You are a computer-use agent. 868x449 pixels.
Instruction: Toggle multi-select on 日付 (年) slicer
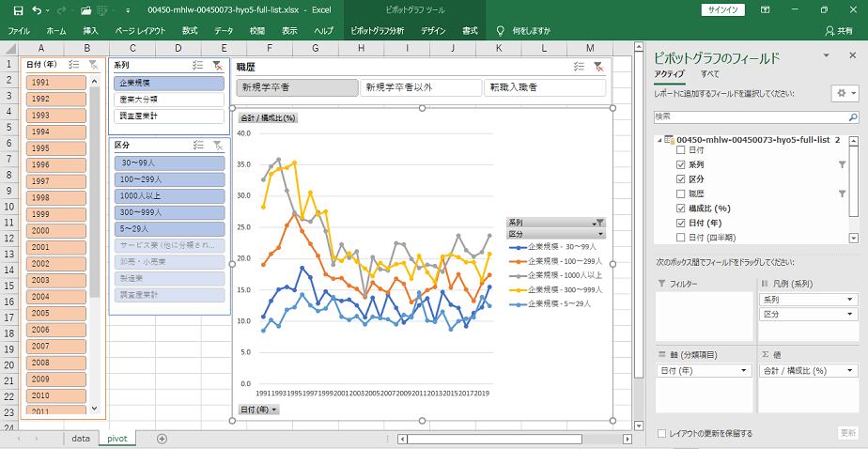tap(74, 65)
